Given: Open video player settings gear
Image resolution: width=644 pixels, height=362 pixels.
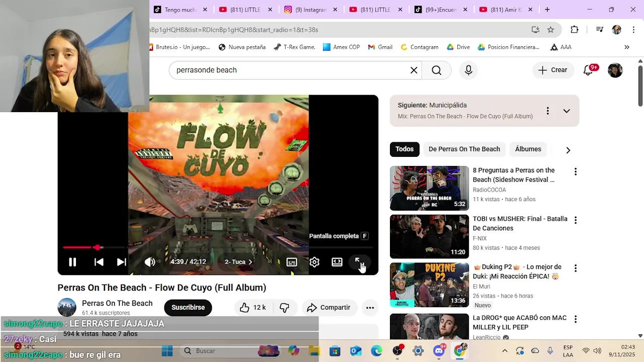Looking at the screenshot, I should point(314,262).
